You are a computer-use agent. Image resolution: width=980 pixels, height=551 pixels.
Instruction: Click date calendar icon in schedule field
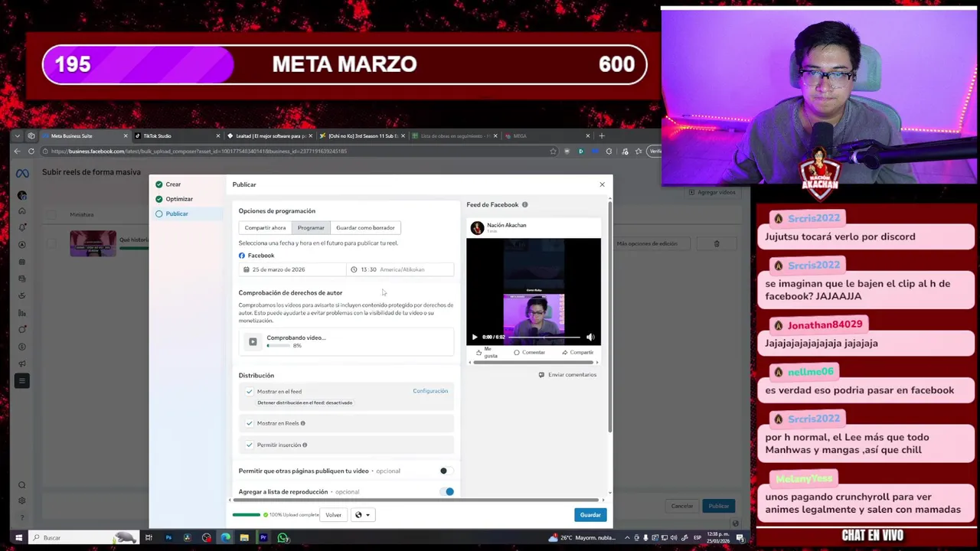click(x=246, y=269)
